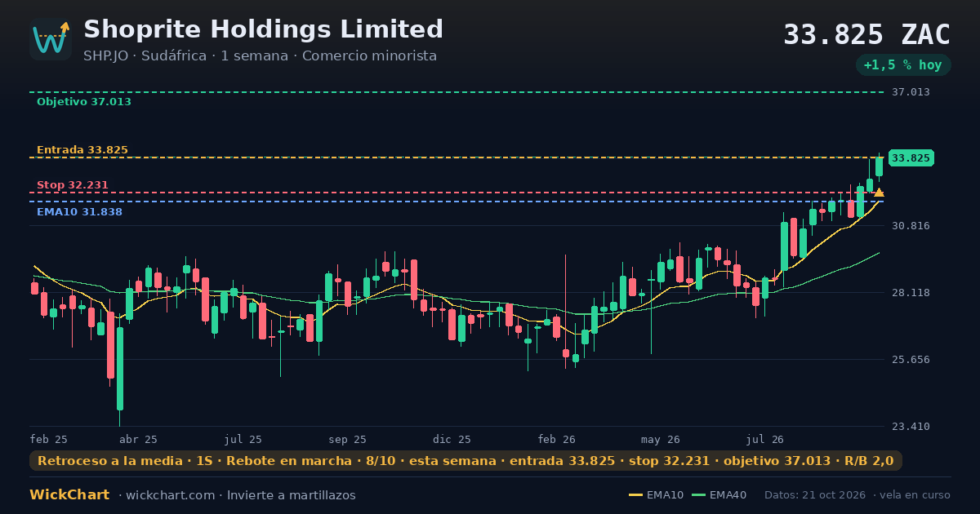The height and width of the screenshot is (514, 980).
Task: Open the wickchart.com footer link
Action: 171,495
